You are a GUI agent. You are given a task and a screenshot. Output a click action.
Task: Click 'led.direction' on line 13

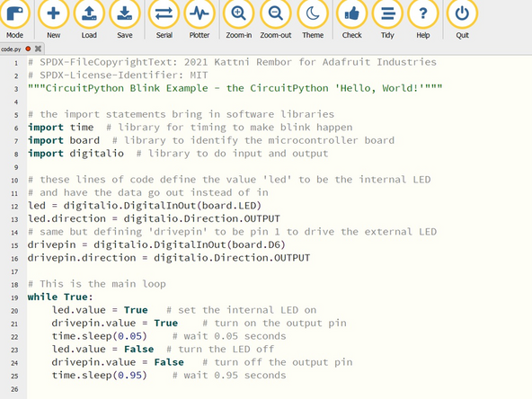tap(66, 218)
